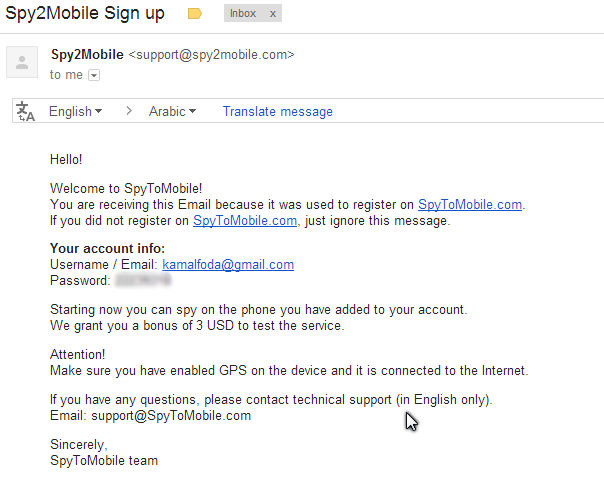
Task: Click the Translate message link
Action: pyautogui.click(x=277, y=112)
